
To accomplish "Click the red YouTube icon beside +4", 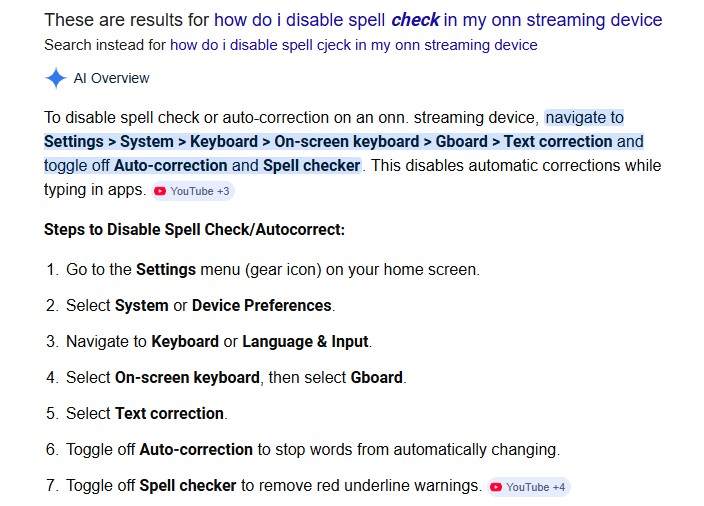I will pyautogui.click(x=496, y=487).
